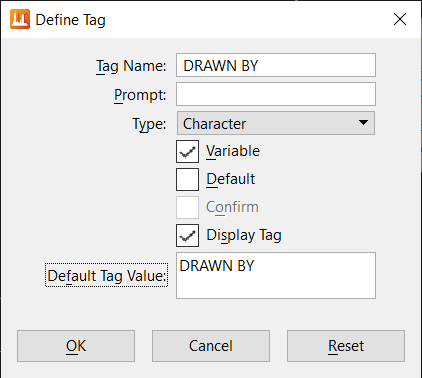422x378 pixels.
Task: Click into the Tag Name field
Action: [276, 65]
